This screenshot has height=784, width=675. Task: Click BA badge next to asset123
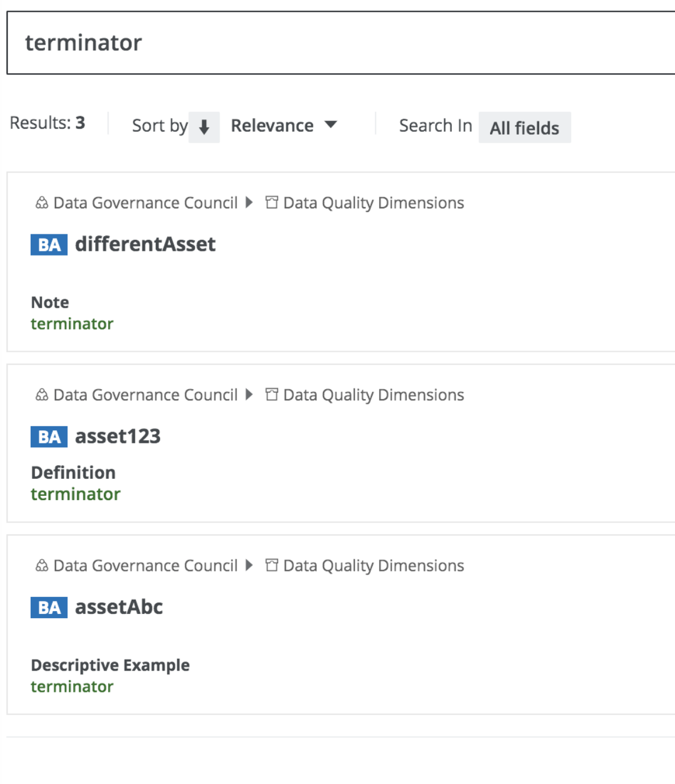click(49, 437)
